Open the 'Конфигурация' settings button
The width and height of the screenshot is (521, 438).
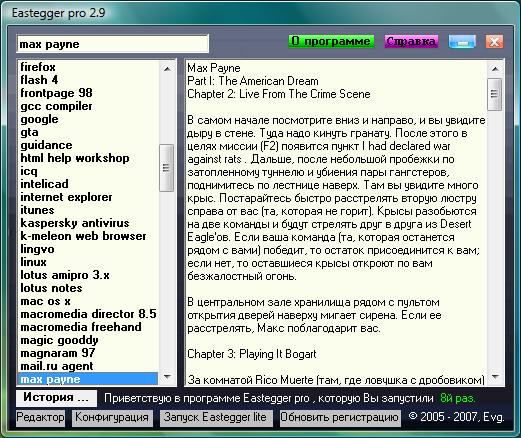tap(112, 417)
